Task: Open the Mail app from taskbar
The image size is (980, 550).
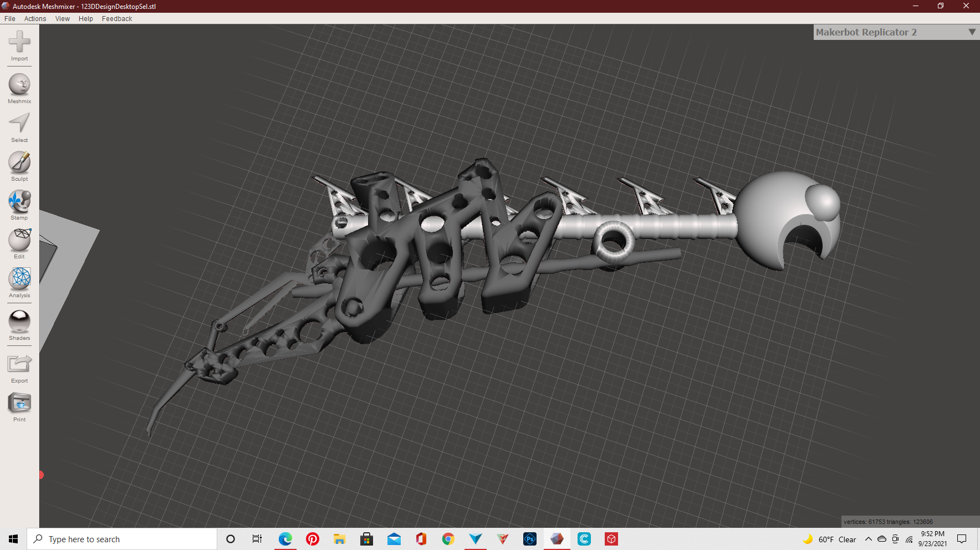Action: coord(394,539)
